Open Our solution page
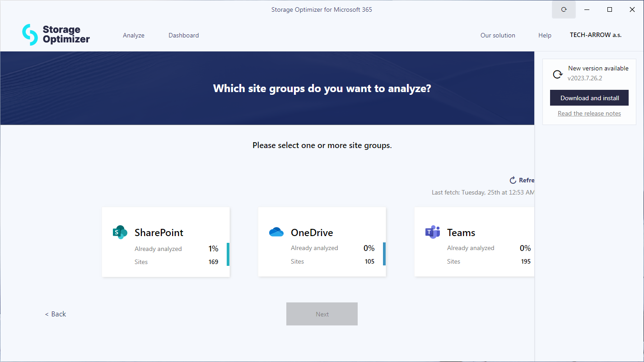The image size is (644, 362). [x=498, y=35]
